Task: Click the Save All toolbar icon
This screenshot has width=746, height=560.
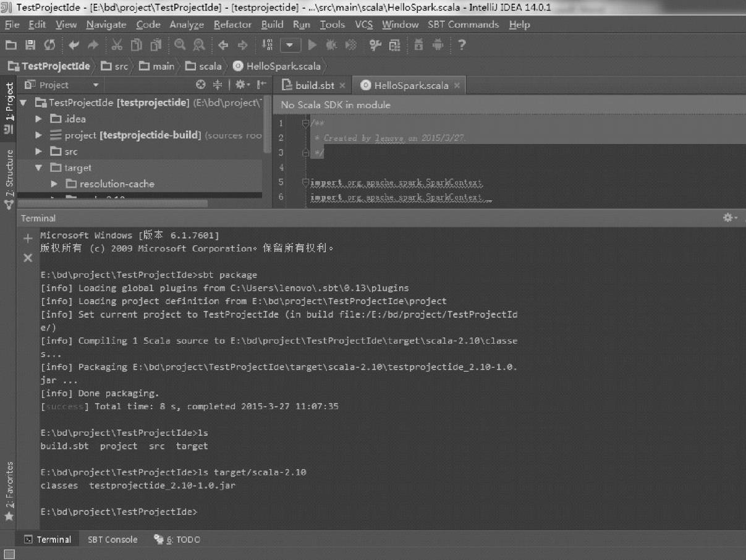Action: (x=30, y=45)
